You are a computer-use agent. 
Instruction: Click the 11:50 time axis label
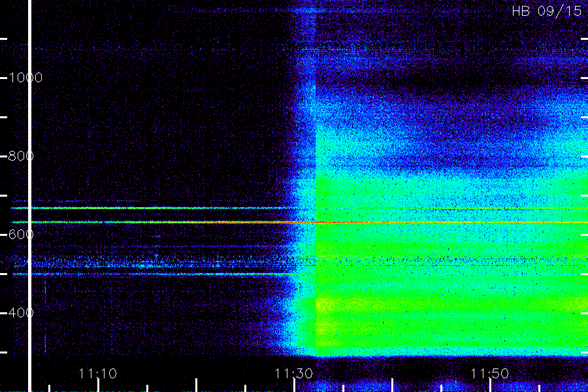point(490,374)
